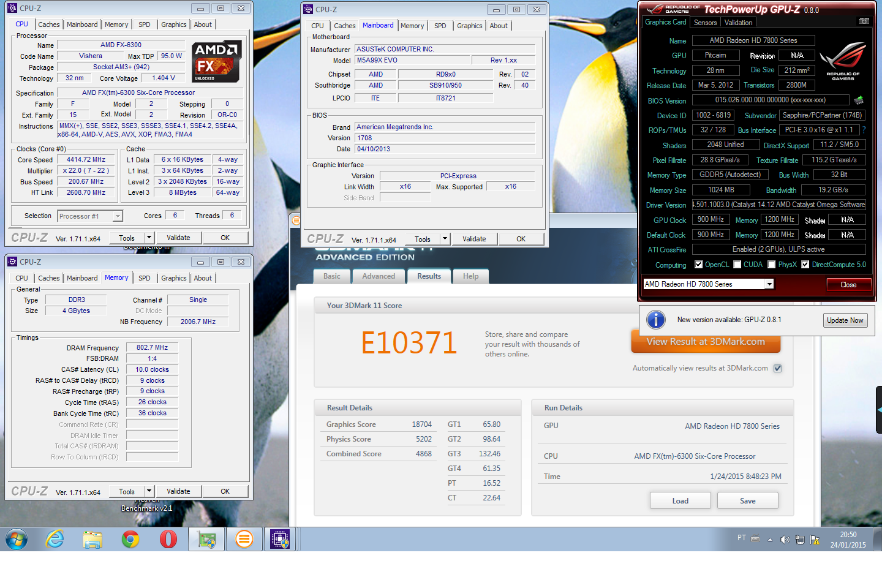The height and width of the screenshot is (588, 882).
Task: Click the AMD FX Unlocked logo
Action: tap(216, 61)
